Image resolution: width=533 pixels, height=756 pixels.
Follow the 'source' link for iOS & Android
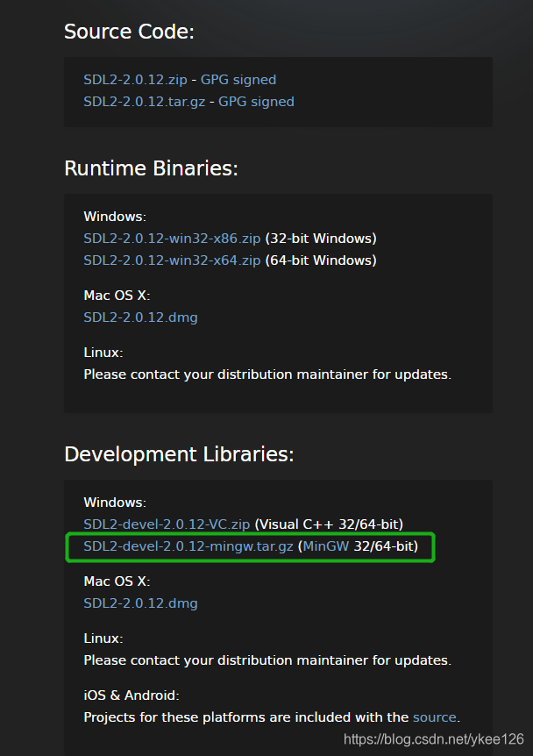pos(434,717)
